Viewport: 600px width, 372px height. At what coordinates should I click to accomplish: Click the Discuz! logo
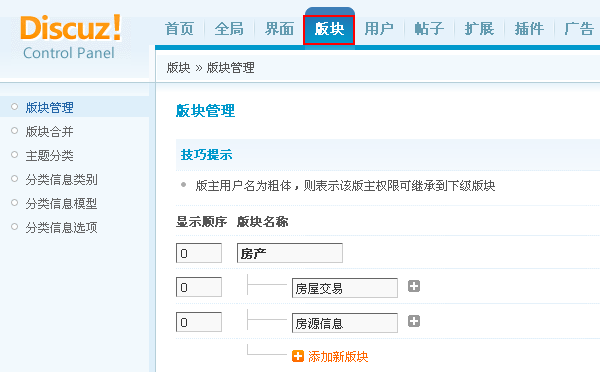point(71,38)
